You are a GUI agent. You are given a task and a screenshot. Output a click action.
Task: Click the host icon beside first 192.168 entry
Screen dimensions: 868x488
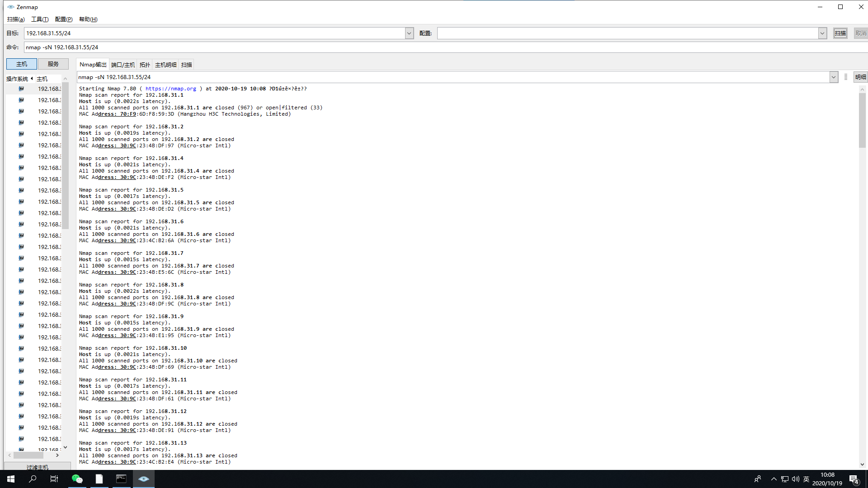[x=21, y=89]
